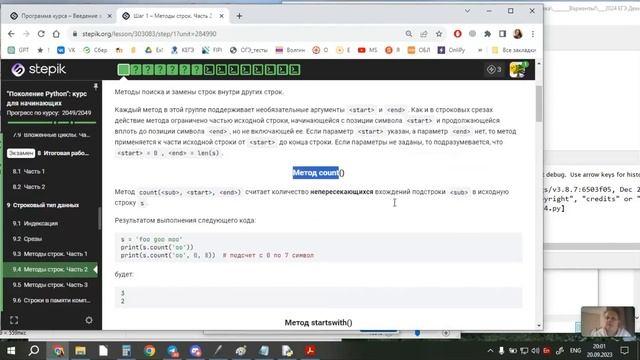Viewport: 640px width, 360px height.
Task: Open lesson 8.1 Часть 1
Action: [x=29, y=171]
